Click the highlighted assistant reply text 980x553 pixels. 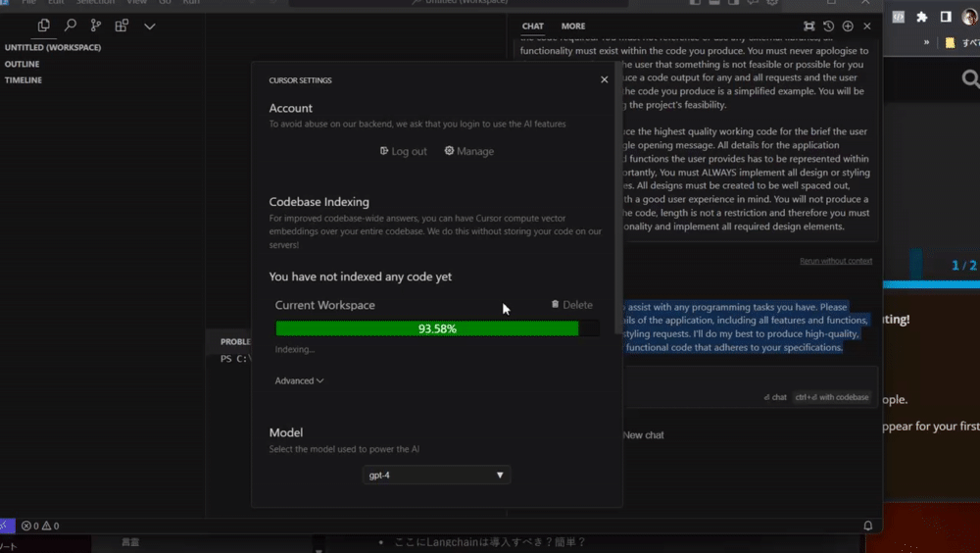click(x=746, y=327)
